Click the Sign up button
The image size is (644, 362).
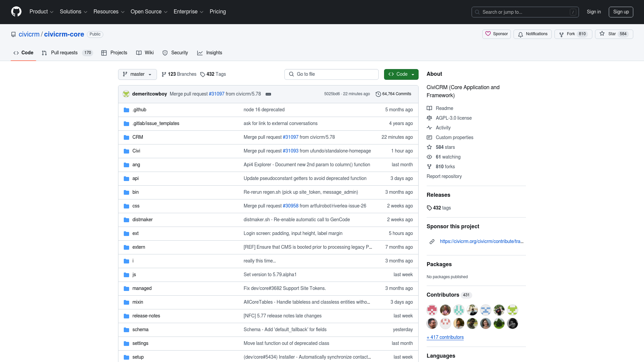pos(621,12)
